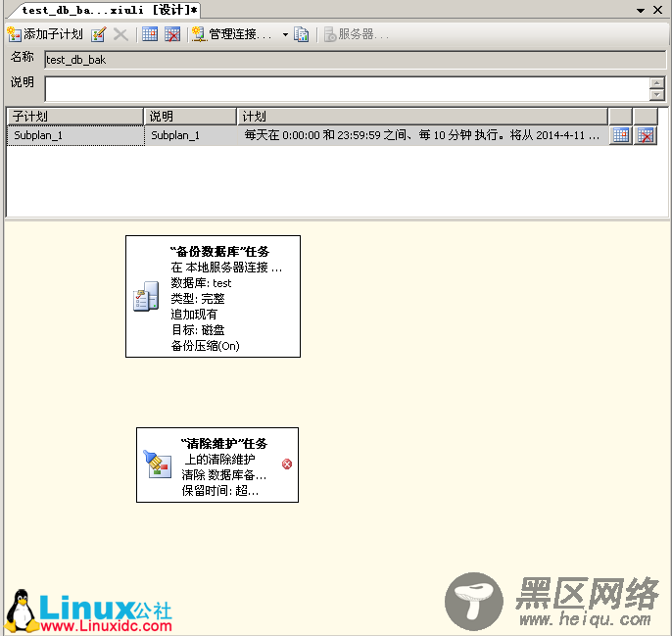Select the Backup Database (备份数据库) task box
The height and width of the screenshot is (636, 672).
213,296
